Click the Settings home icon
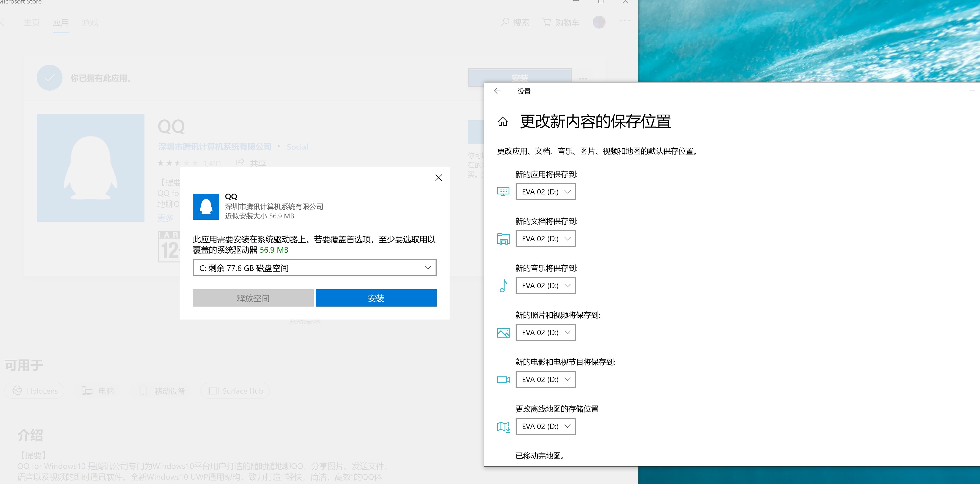 click(503, 122)
